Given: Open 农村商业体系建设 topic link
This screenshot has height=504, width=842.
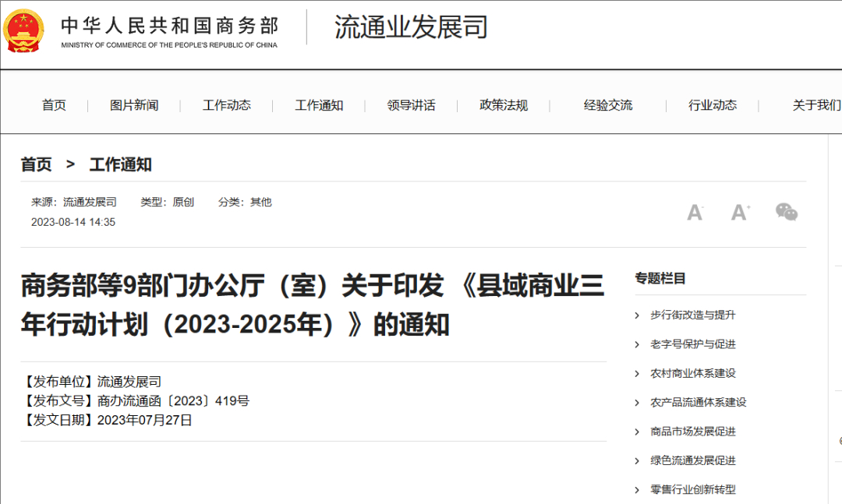Looking at the screenshot, I should click(693, 373).
